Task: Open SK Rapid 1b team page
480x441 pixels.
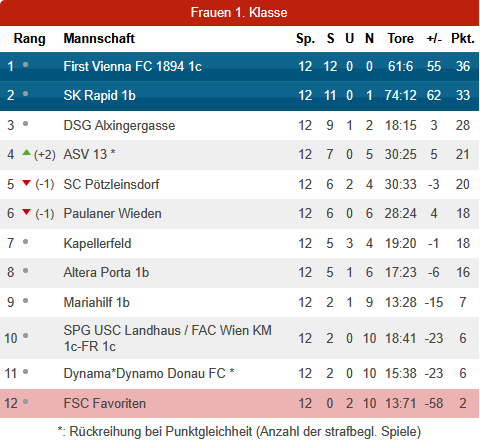Action: 99,95
